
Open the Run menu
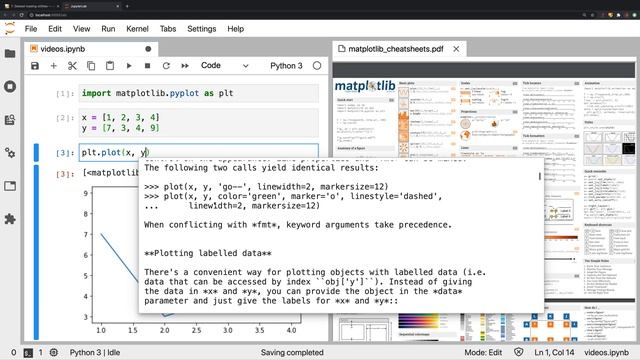(x=108, y=29)
